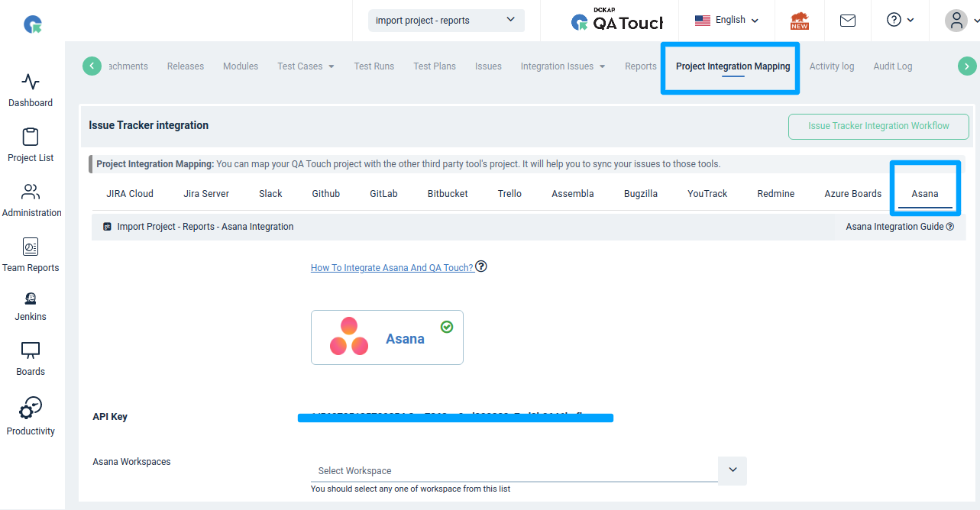Select the Project Integration Mapping tab
The width and height of the screenshot is (980, 510).
733,66
